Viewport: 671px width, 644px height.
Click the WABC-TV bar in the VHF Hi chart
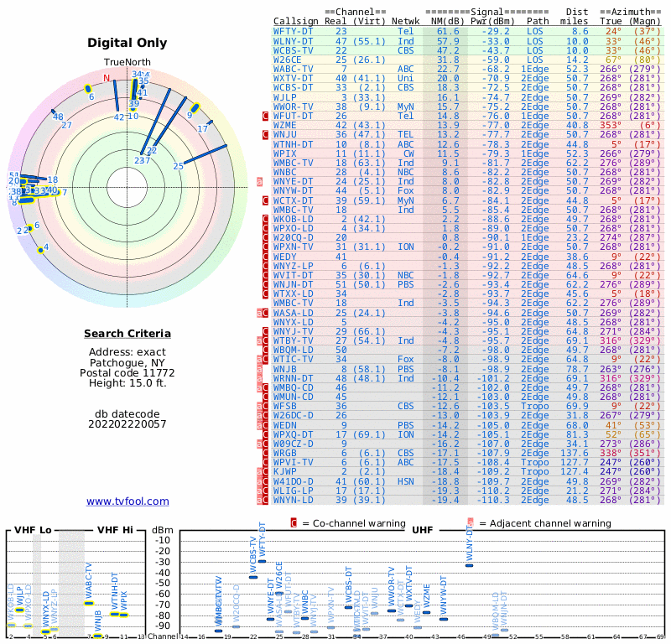[89, 604]
